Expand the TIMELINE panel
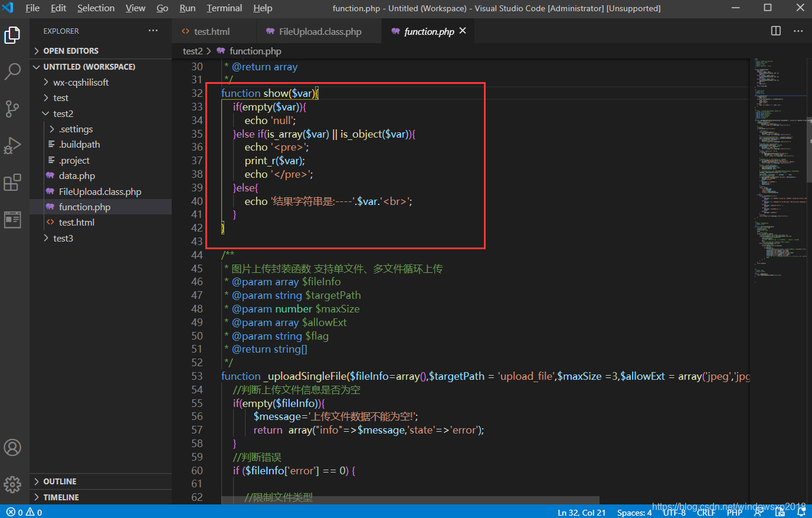 click(x=61, y=497)
